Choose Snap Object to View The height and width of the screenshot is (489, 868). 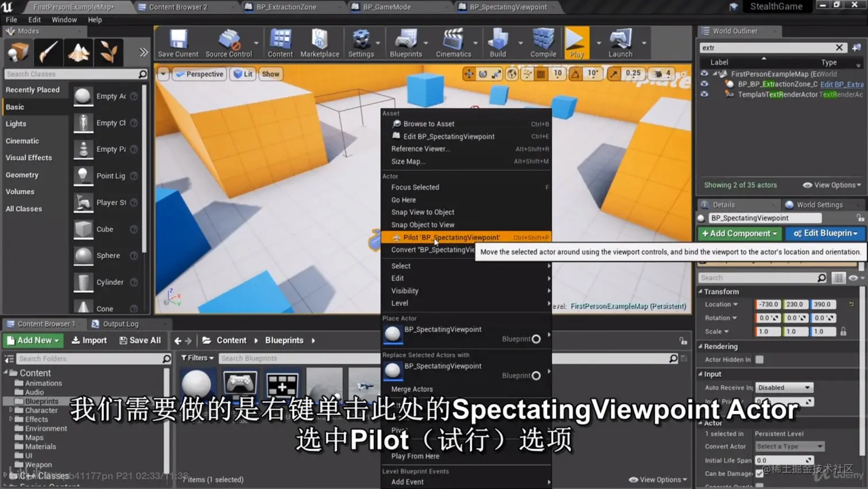pyautogui.click(x=466, y=225)
